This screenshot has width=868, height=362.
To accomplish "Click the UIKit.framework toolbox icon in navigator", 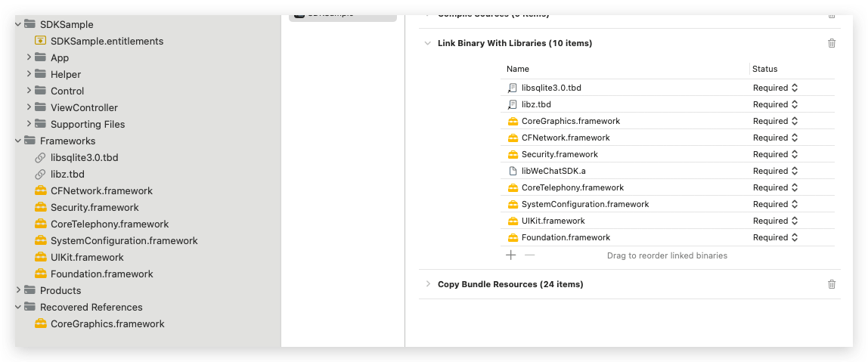I will [40, 258].
